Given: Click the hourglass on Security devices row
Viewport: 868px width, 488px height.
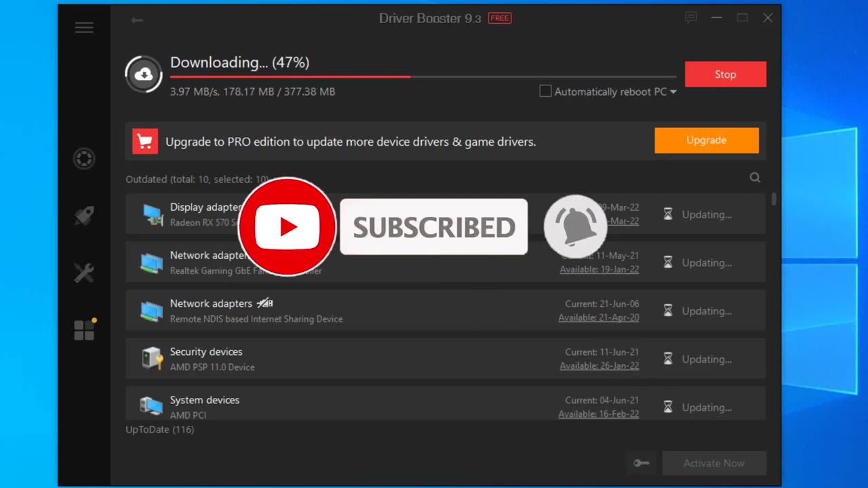Looking at the screenshot, I should point(668,359).
